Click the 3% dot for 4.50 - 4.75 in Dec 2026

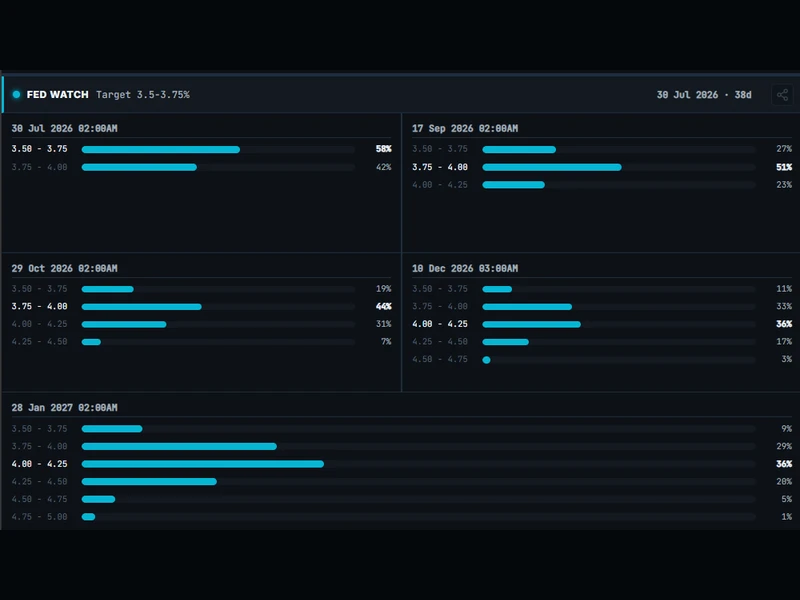(x=486, y=360)
